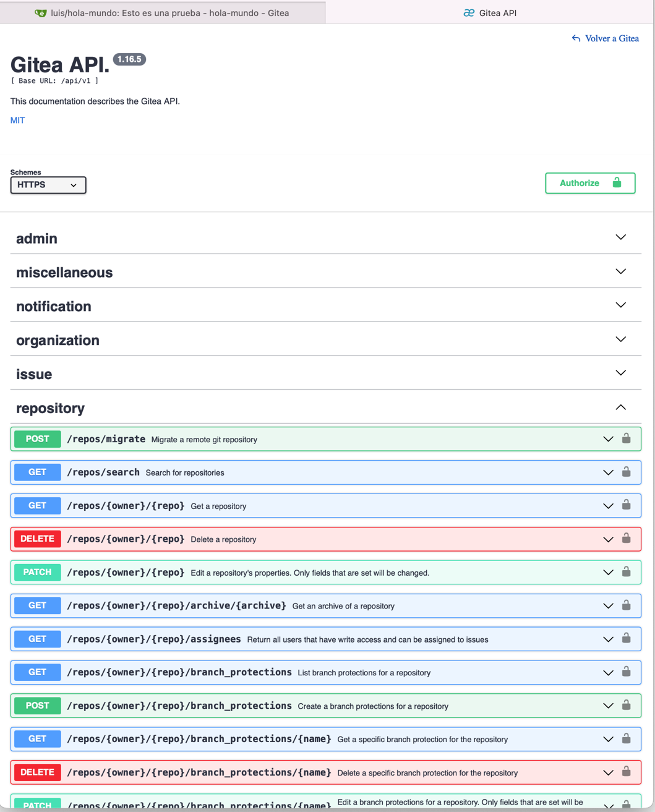
Task: Click lock icon on GET /repos/{owner}/{repo} Get a repository row
Action: point(626,505)
